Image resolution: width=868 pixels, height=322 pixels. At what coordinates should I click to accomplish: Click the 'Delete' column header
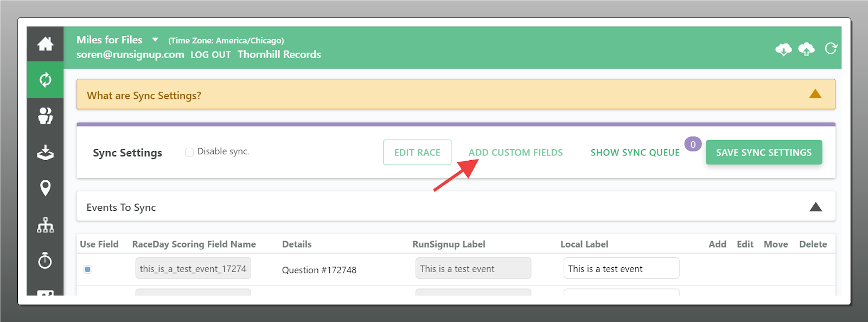pos(813,244)
